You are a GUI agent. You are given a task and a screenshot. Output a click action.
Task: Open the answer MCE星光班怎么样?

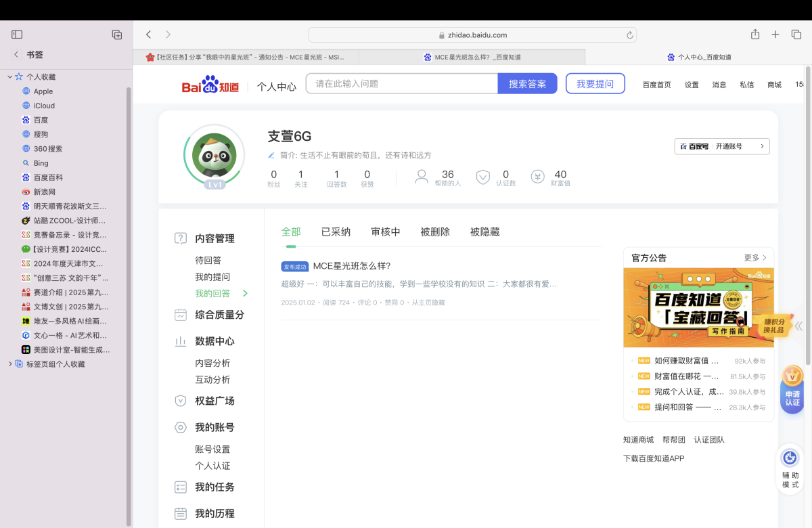coord(352,266)
